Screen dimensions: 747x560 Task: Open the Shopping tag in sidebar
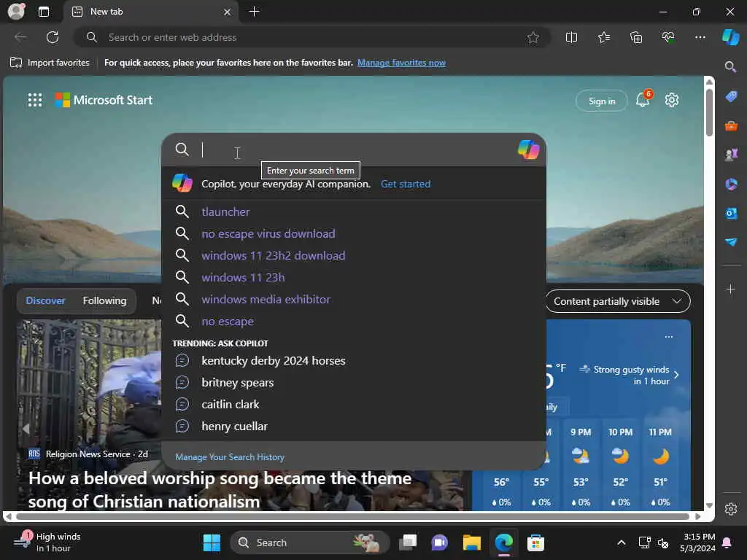[731, 96]
